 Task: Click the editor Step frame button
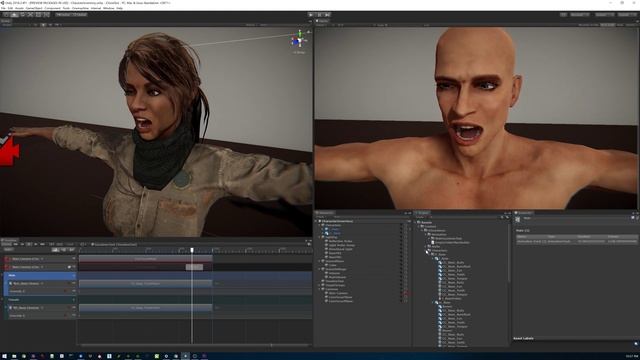327,15
